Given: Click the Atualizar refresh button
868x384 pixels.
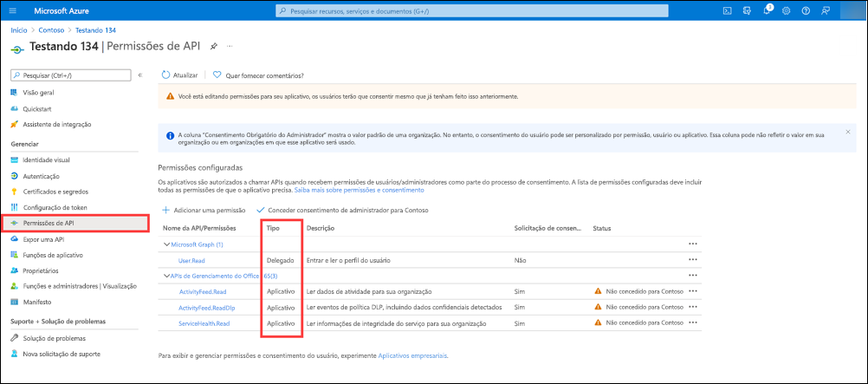Looking at the screenshot, I should 180,75.
